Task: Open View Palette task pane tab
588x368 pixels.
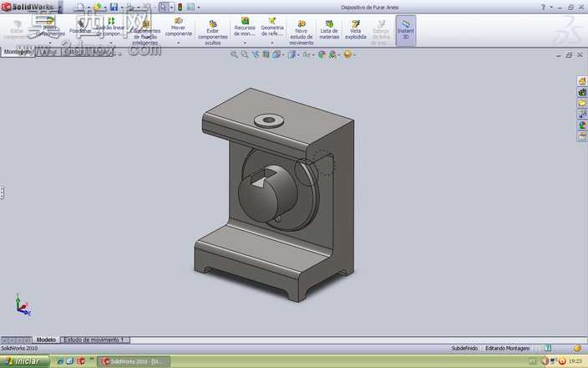Action: tap(582, 114)
